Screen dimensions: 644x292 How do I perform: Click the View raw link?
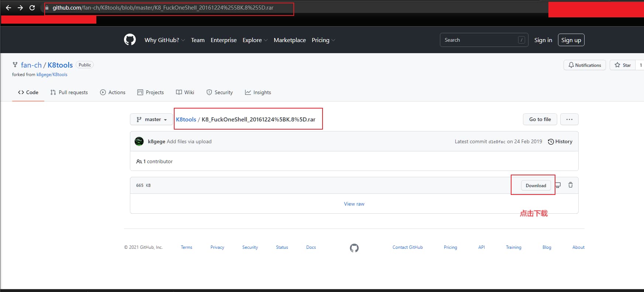coord(354,204)
